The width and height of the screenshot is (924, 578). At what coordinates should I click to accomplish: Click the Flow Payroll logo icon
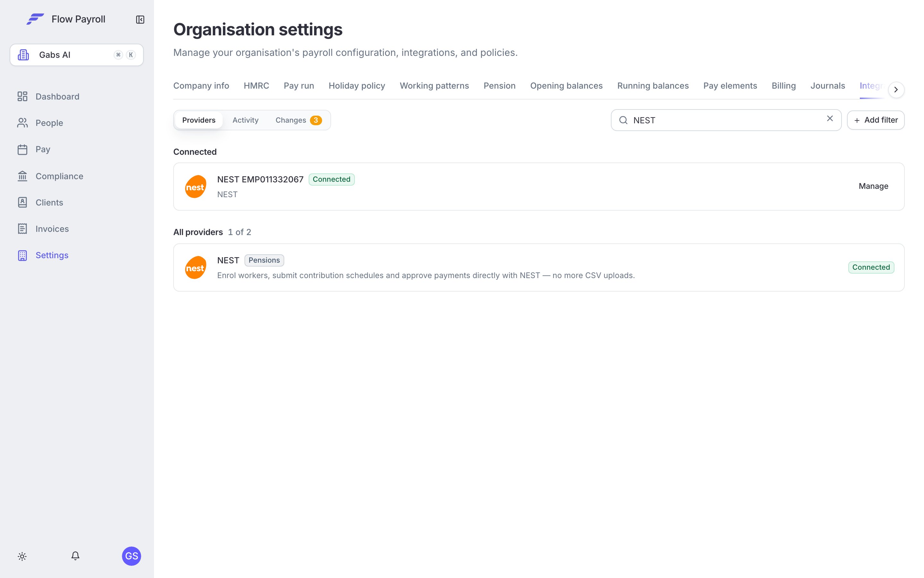point(35,19)
